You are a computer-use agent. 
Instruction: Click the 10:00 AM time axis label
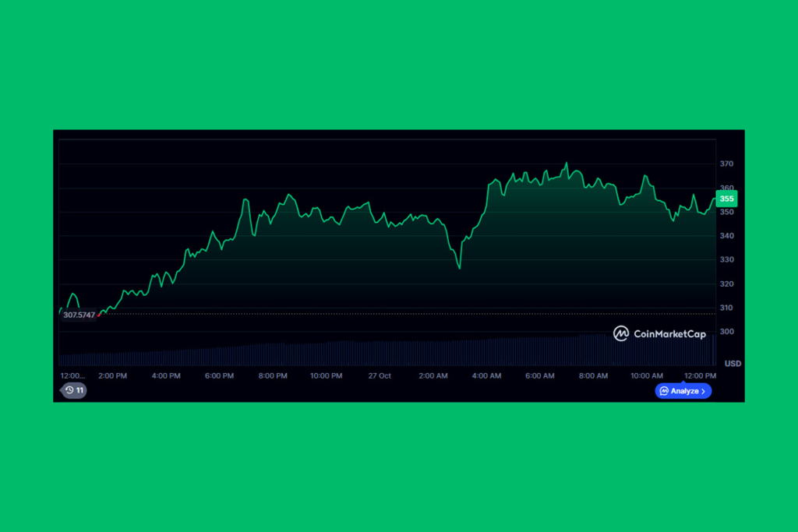(647, 375)
